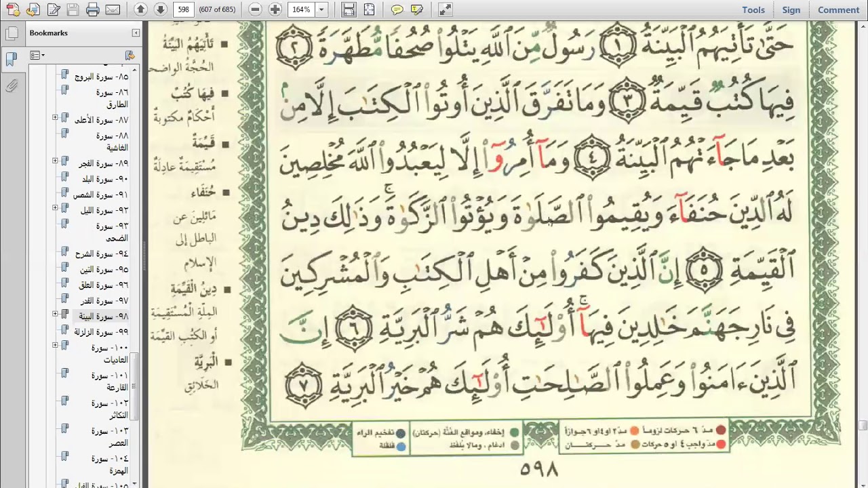Viewport: 868px width, 488px height.
Task: Open the bookmarks Options menu dropdown
Action: (x=37, y=56)
